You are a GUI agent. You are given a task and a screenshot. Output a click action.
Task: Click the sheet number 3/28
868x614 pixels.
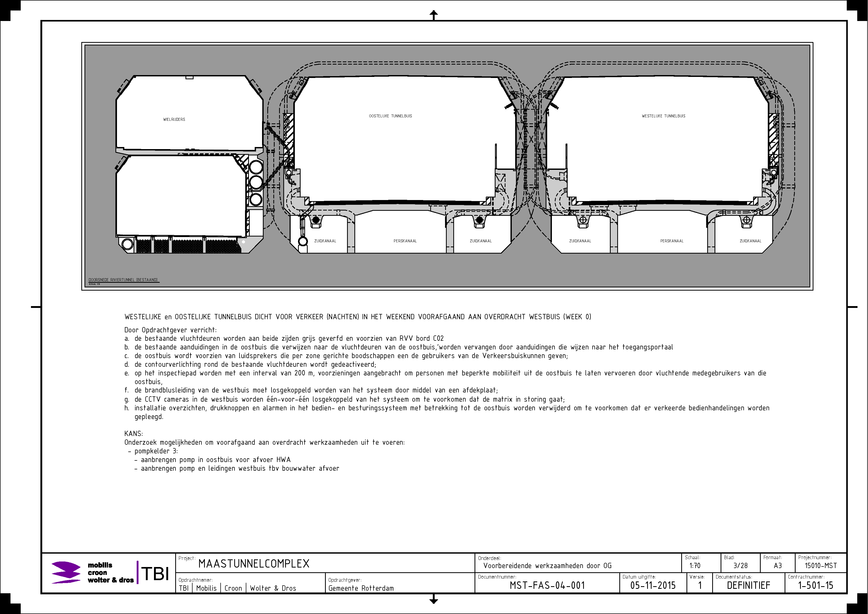tap(741, 566)
